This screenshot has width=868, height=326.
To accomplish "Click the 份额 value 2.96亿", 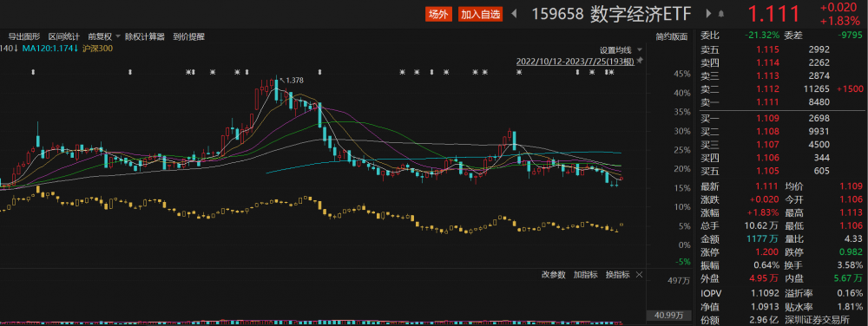I will point(765,319).
